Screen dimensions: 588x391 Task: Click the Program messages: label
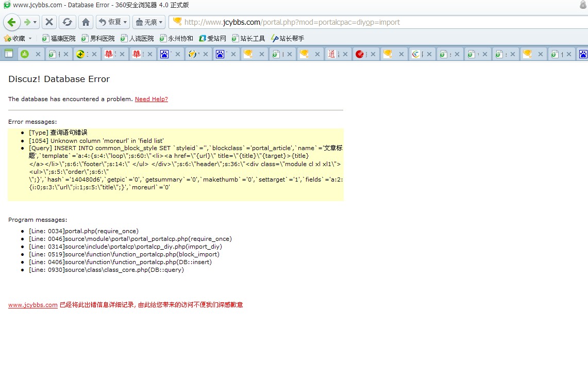tap(38, 220)
